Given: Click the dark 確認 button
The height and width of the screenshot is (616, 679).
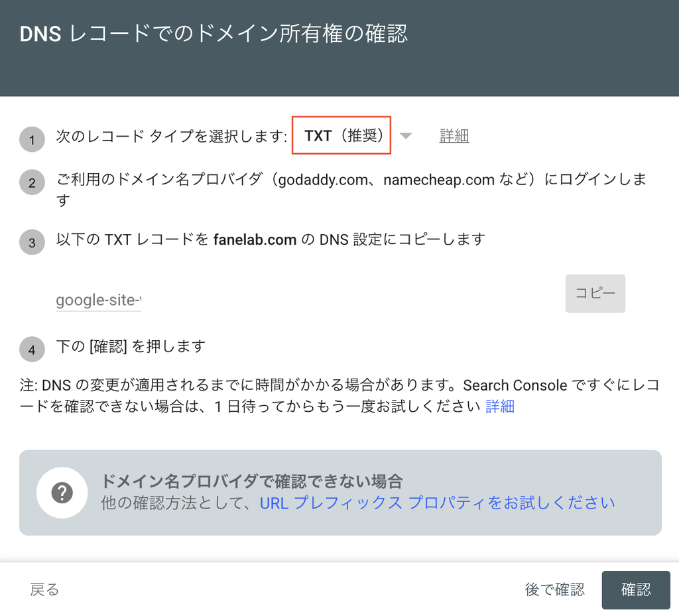Looking at the screenshot, I should (636, 589).
